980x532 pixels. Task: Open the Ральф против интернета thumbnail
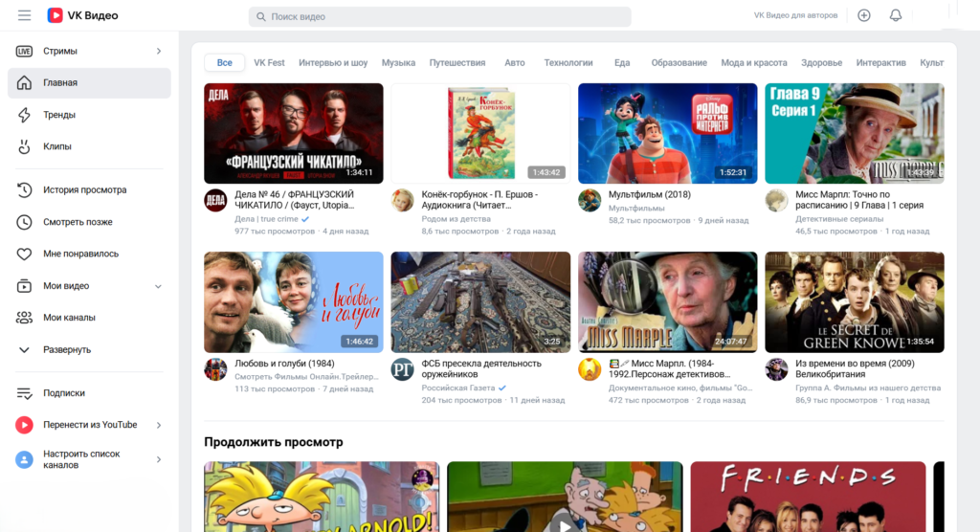pyautogui.click(x=667, y=133)
